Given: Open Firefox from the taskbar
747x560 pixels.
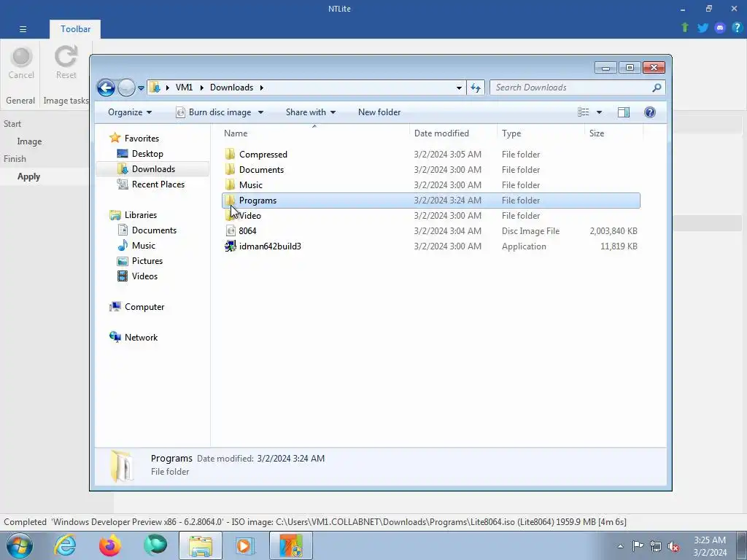Looking at the screenshot, I should [110, 545].
